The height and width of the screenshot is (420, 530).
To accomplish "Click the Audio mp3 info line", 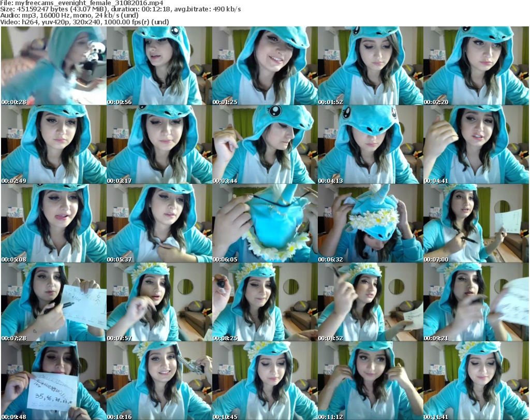I will coord(69,16).
